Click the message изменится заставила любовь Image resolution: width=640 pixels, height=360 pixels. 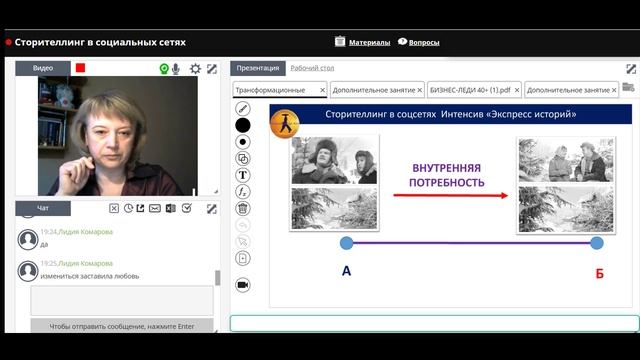coord(90,276)
